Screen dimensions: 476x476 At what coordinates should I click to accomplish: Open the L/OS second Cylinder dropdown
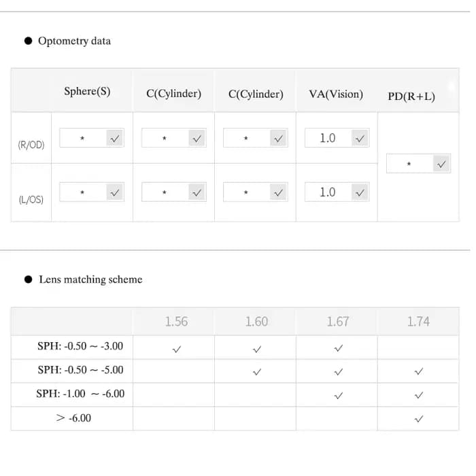tap(278, 192)
